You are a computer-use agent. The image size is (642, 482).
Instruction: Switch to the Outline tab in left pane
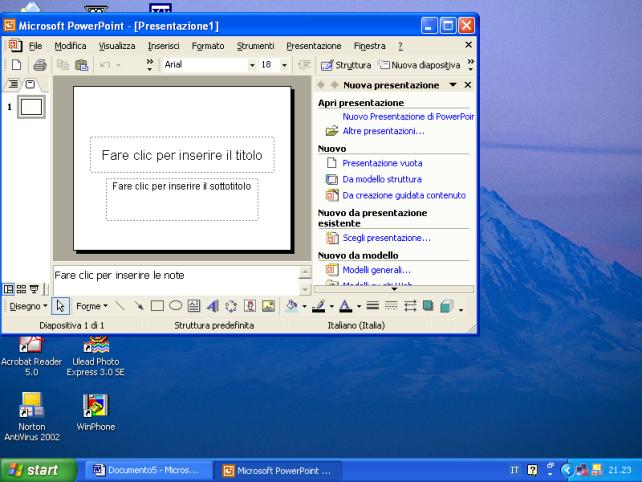coord(13,84)
